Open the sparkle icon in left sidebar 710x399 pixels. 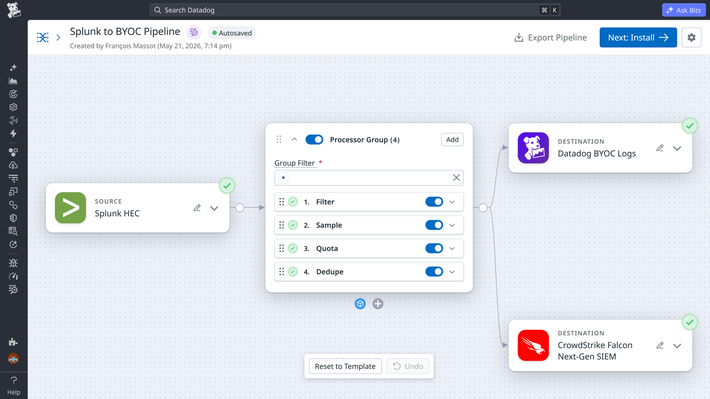13,67
